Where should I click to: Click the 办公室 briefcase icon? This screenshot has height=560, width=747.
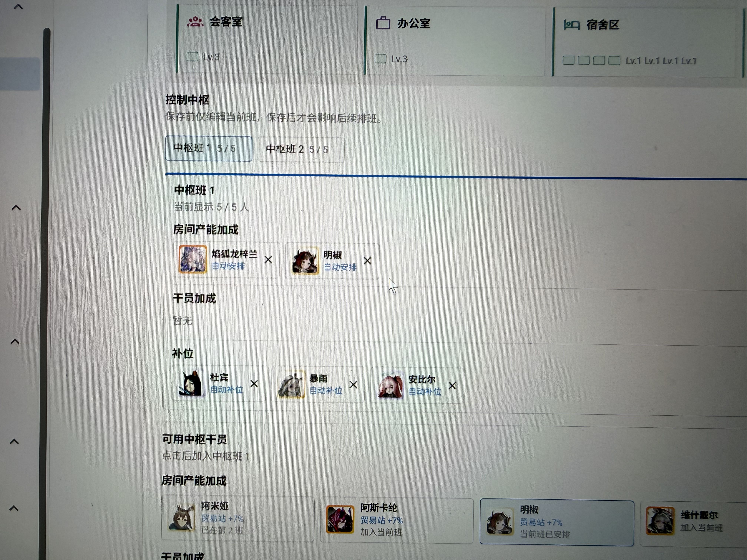click(x=383, y=23)
